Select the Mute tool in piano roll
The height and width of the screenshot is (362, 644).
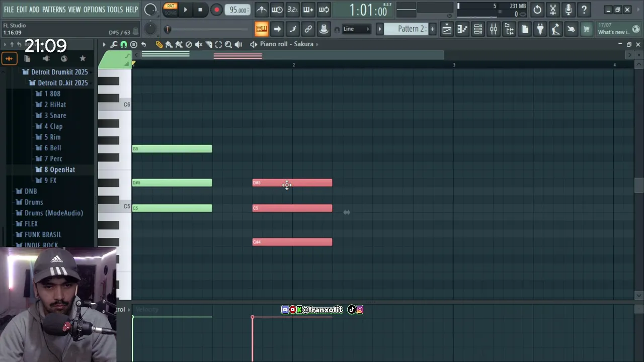coord(199,44)
